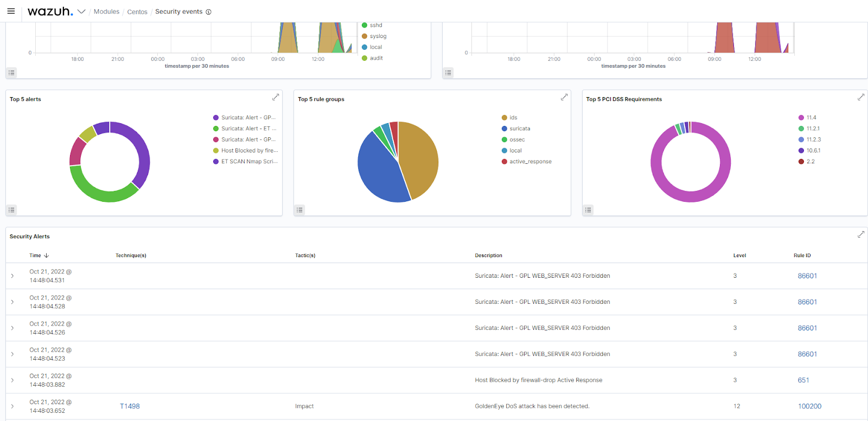Toggle local legend entry in rule groups

pyautogui.click(x=512, y=150)
